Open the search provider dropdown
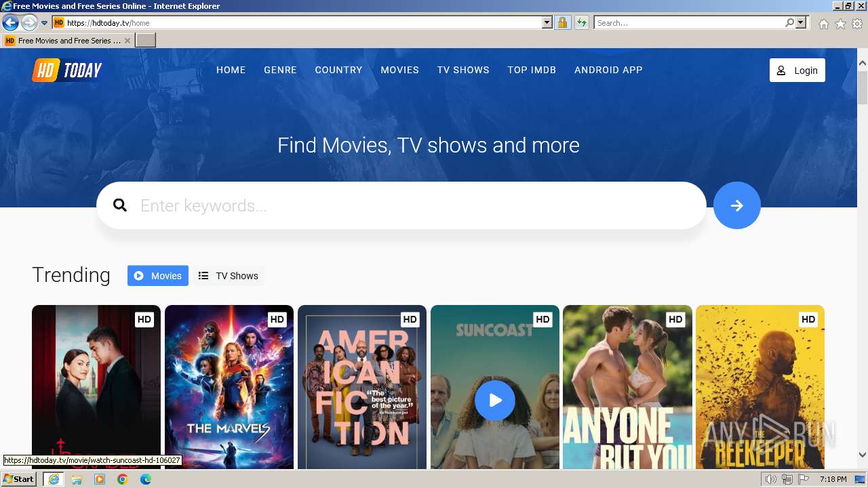 coord(801,23)
